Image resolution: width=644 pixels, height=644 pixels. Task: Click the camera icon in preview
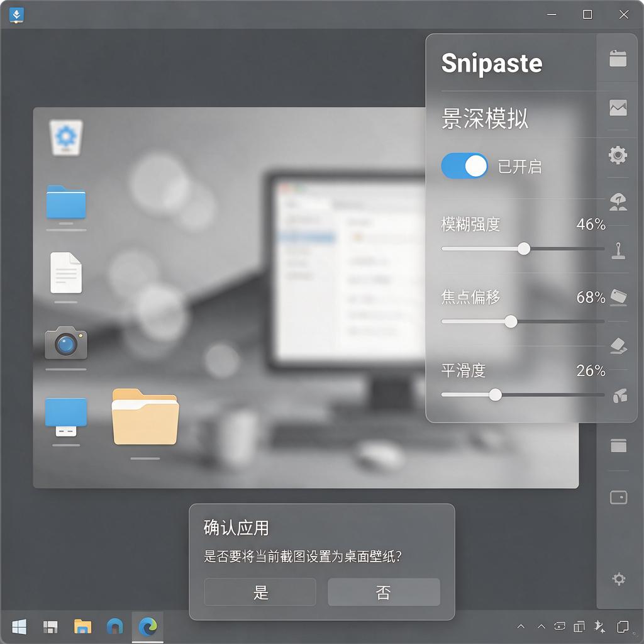(x=65, y=343)
